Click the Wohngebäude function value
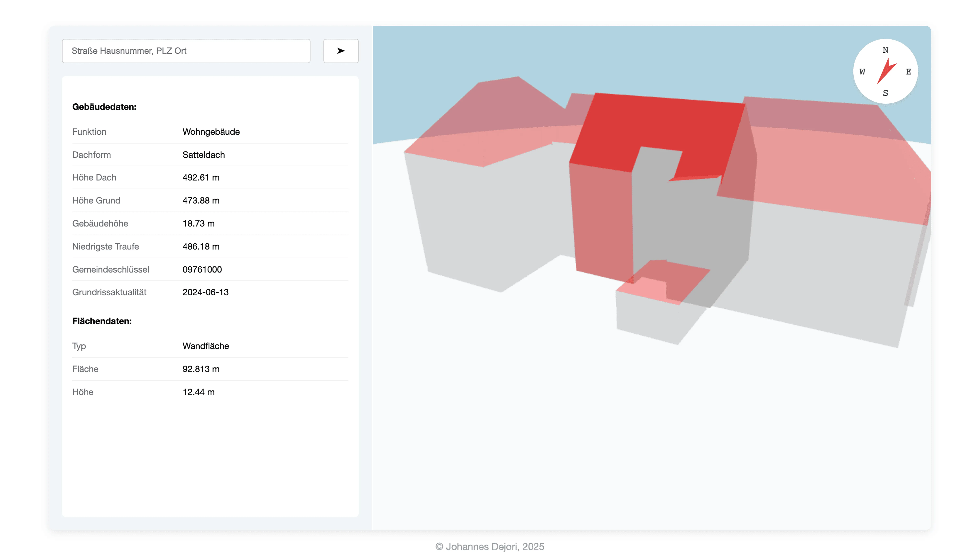This screenshot has width=980, height=560. [x=211, y=132]
